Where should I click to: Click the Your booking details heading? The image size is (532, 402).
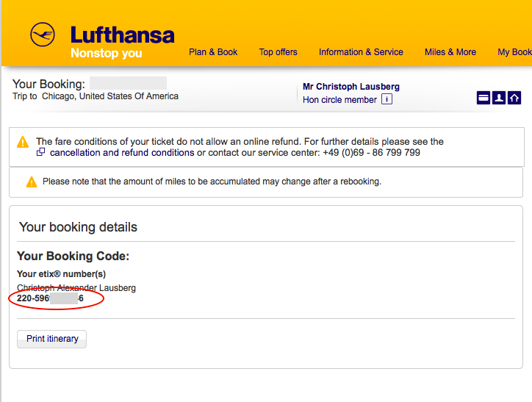pos(78,227)
